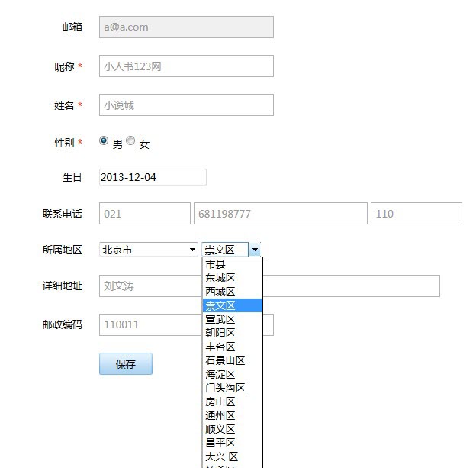The height and width of the screenshot is (468, 476).
Task: Select the 男 gender radio button
Action: pos(104,140)
